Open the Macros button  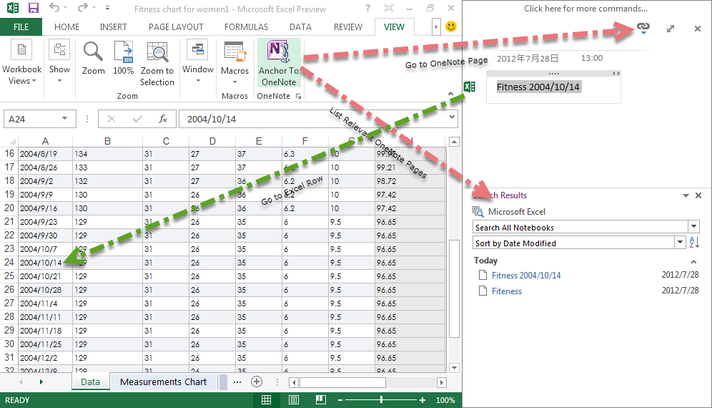235,63
